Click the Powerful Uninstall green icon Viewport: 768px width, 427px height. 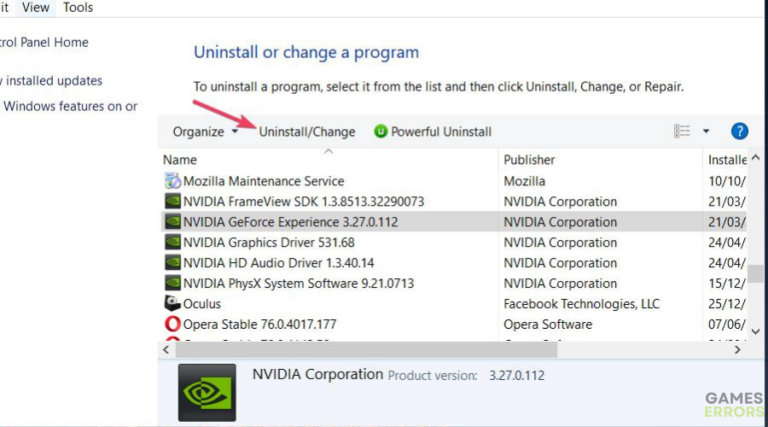click(x=380, y=132)
